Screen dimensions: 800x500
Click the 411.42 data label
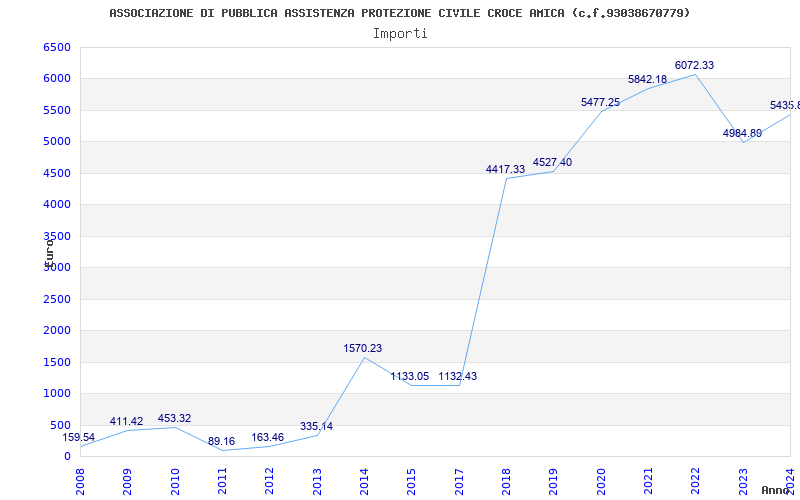click(126, 421)
